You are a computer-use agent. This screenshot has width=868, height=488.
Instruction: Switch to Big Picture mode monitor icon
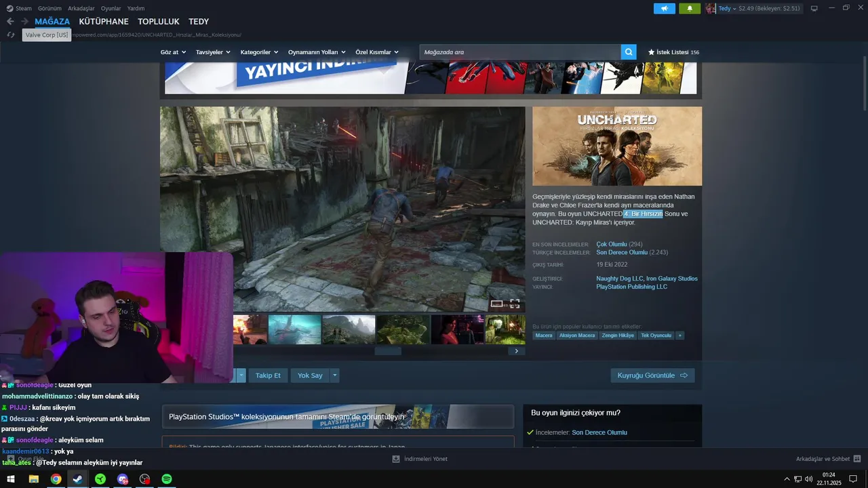pos(814,8)
